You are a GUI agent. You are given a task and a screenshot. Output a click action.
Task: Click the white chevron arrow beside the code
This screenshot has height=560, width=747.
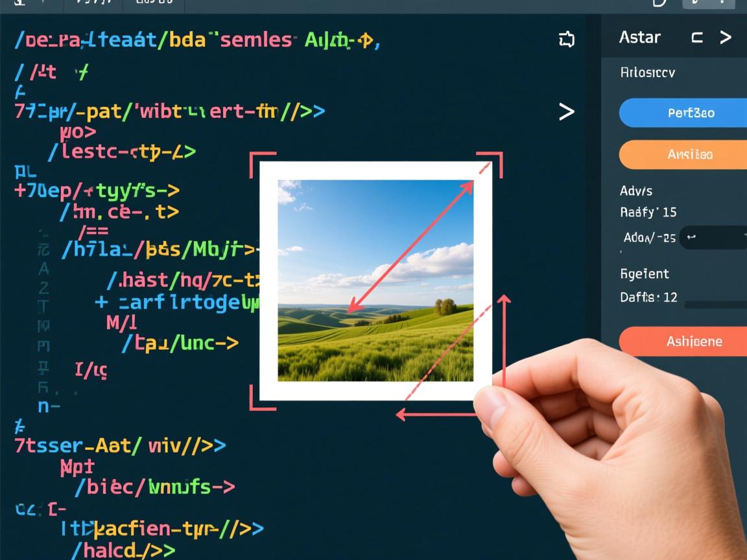pos(567,112)
